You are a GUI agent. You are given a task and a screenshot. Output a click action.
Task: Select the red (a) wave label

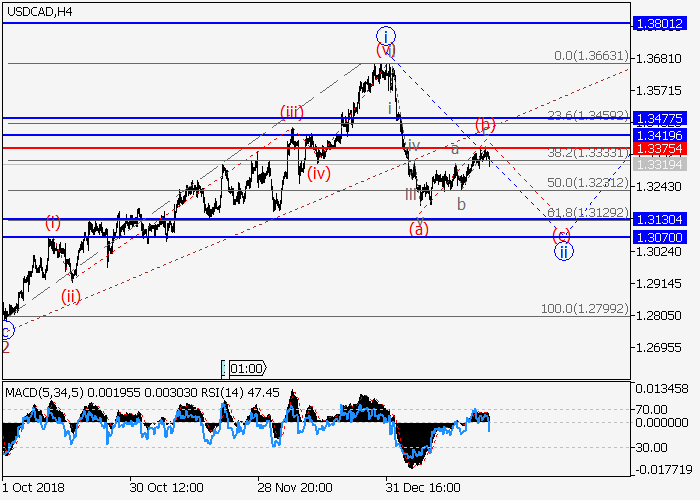pyautogui.click(x=419, y=229)
